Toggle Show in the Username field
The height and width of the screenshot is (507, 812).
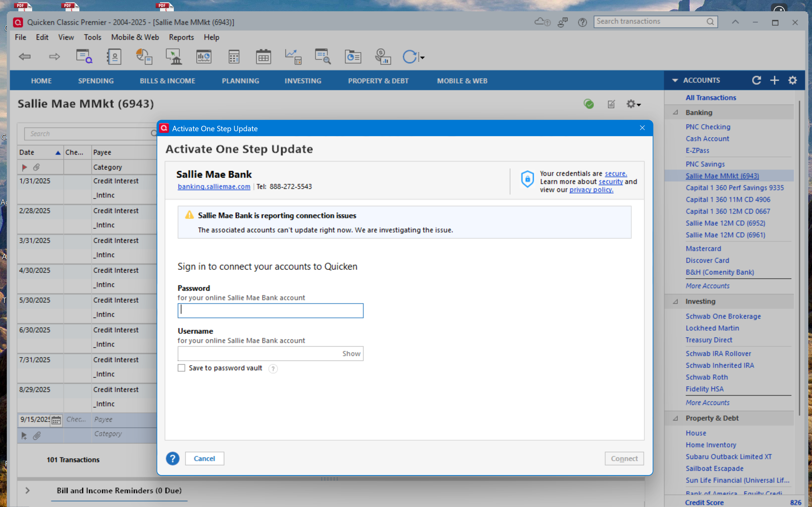click(351, 353)
